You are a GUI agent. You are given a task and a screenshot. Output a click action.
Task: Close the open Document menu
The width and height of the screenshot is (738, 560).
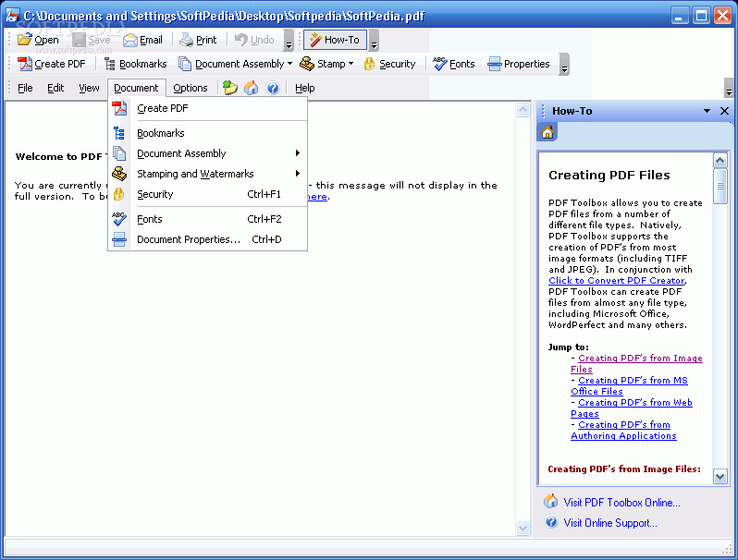137,88
